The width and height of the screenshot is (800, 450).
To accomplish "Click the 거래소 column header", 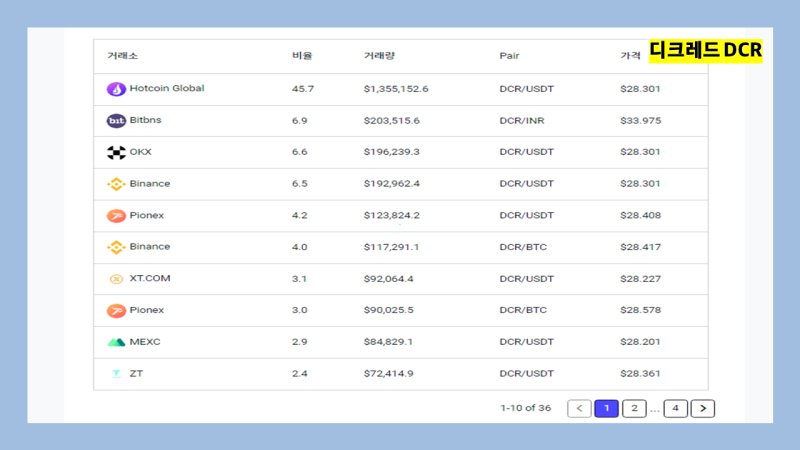I will pyautogui.click(x=122, y=56).
